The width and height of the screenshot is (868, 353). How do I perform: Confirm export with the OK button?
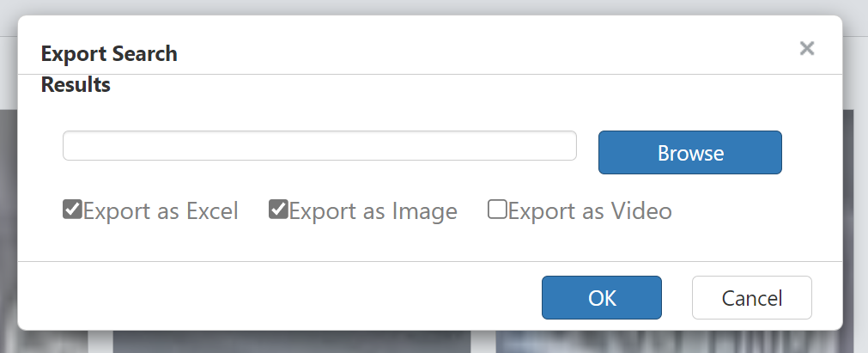tap(602, 297)
